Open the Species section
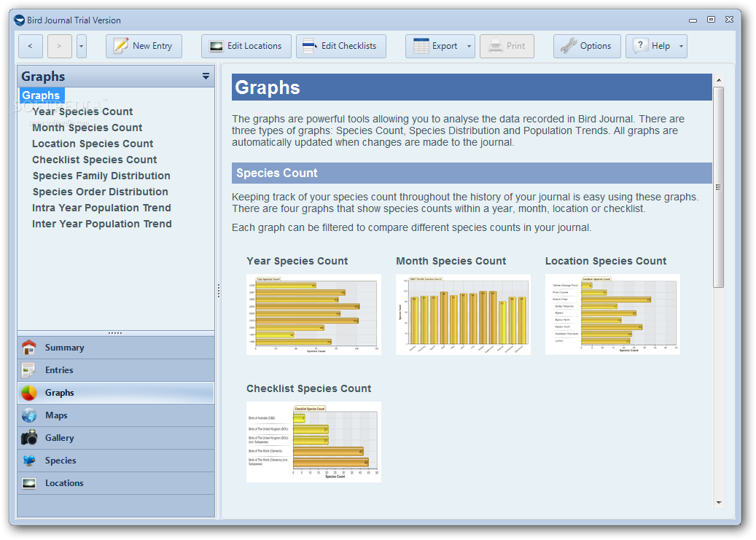This screenshot has height=540, width=756. (x=116, y=461)
